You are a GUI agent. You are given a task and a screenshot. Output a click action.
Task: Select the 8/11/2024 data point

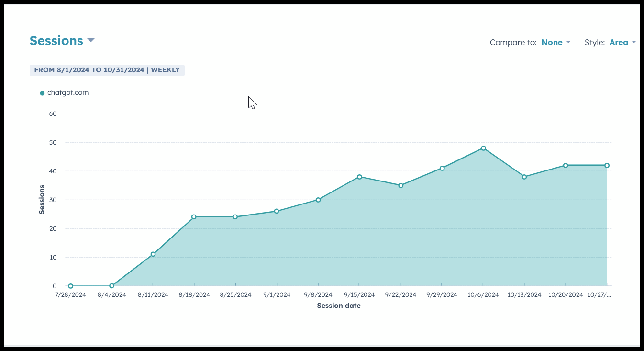(153, 254)
